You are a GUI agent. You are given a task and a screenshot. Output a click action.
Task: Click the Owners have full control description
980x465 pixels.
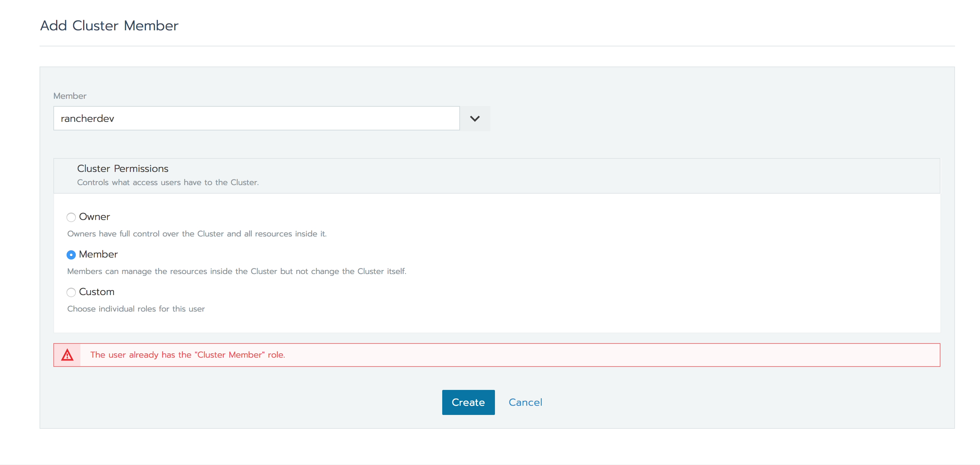[x=197, y=234]
